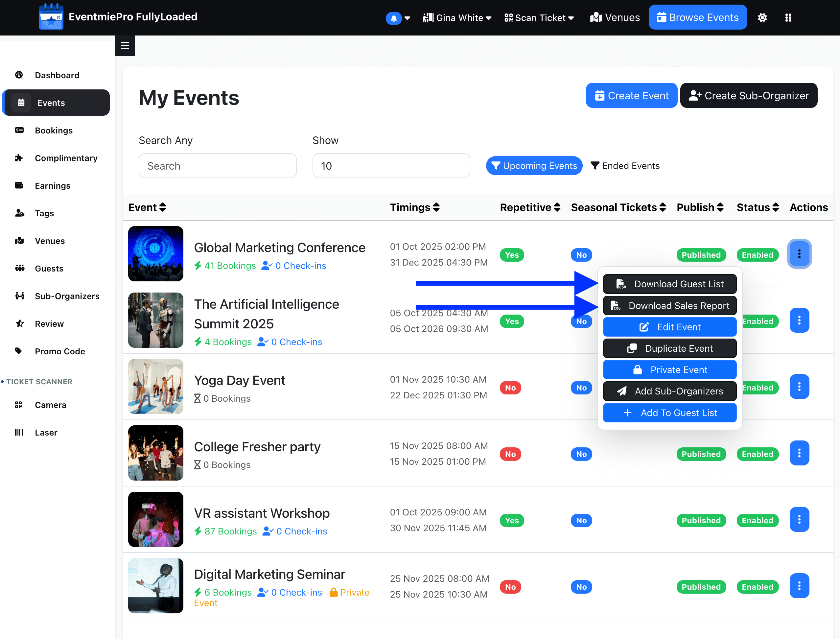Toggle actions menu for Global Marketing Conference

click(x=799, y=254)
